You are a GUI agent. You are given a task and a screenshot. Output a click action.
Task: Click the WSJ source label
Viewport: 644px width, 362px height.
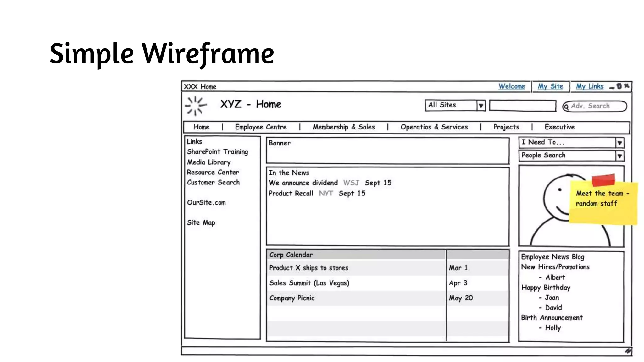pos(351,183)
